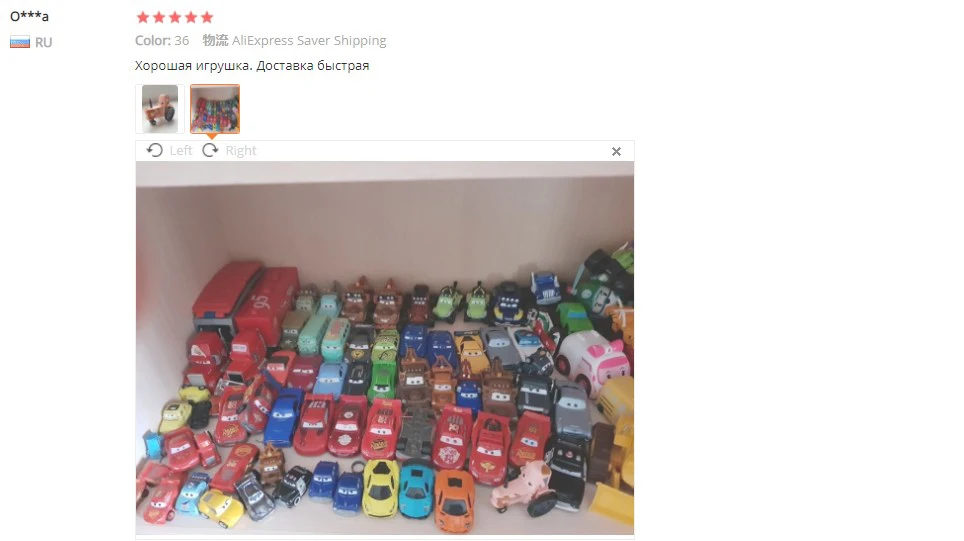The height and width of the screenshot is (541, 964).
Task: Click the enlarged toy cars photo
Action: coord(385,348)
